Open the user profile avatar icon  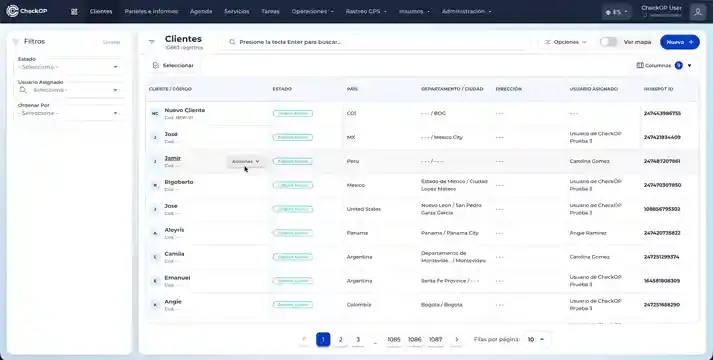pyautogui.click(x=698, y=12)
